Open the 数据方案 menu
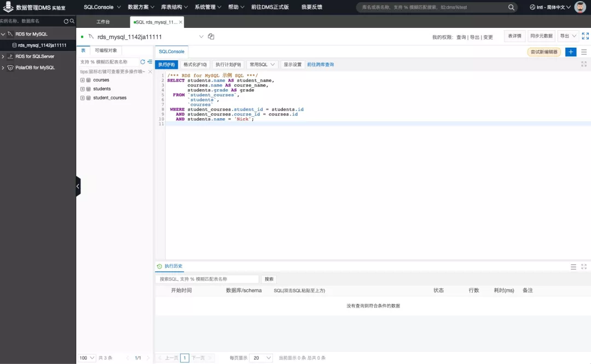 141,7
